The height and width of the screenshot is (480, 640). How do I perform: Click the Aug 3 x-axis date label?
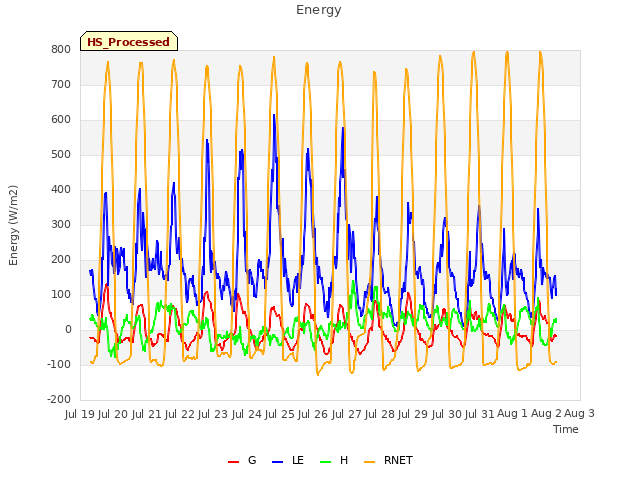(x=579, y=414)
